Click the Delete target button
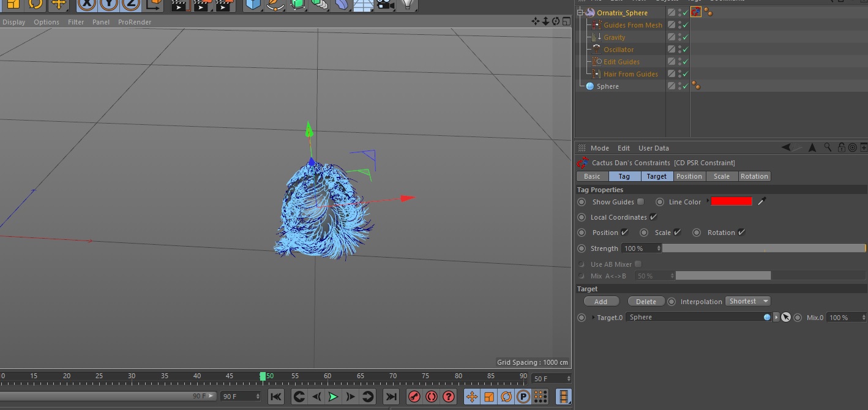The image size is (868, 410). tap(646, 301)
